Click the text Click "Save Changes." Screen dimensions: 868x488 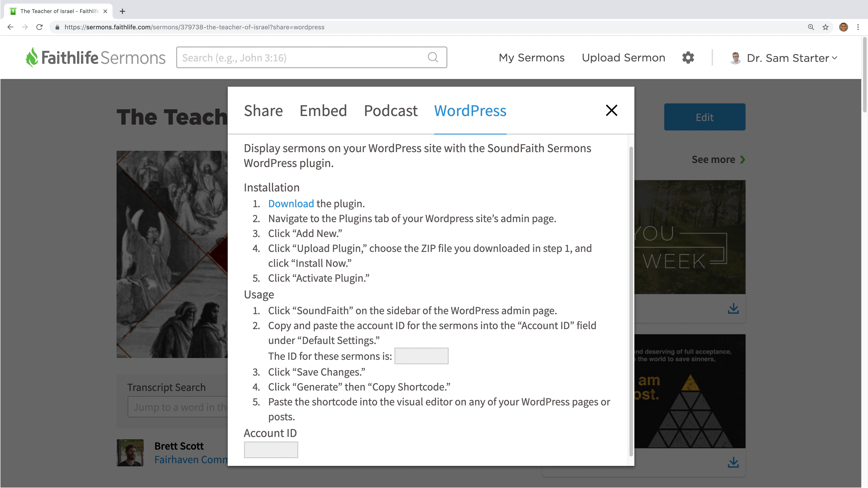coord(317,372)
